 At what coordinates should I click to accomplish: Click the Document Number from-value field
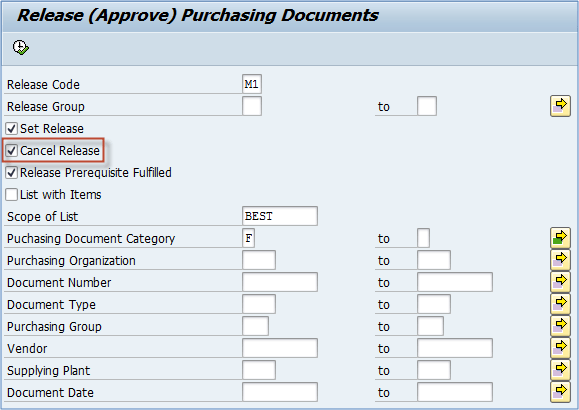(x=280, y=282)
